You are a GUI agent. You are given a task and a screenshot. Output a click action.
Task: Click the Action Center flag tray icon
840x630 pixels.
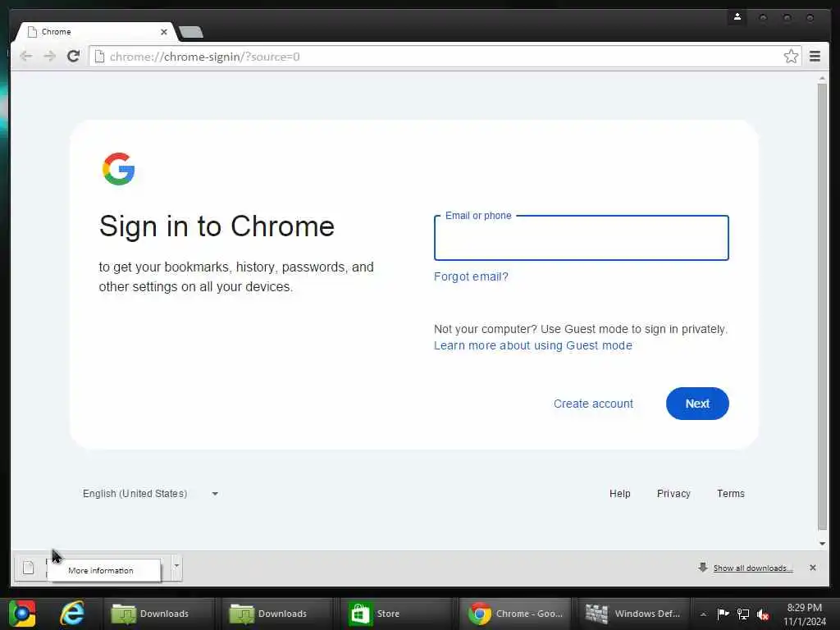[x=723, y=614]
